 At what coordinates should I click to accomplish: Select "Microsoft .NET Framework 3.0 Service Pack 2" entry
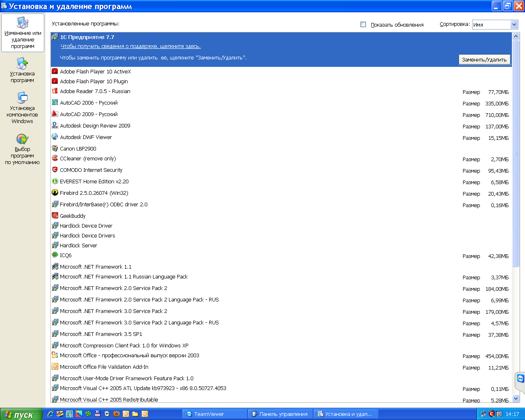(x=281, y=311)
